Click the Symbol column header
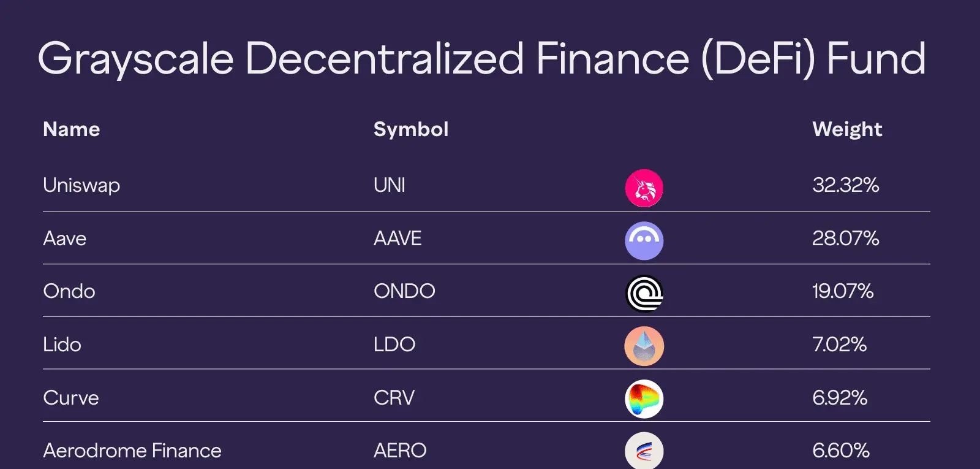Screen dimensions: 980x469 [x=411, y=130]
